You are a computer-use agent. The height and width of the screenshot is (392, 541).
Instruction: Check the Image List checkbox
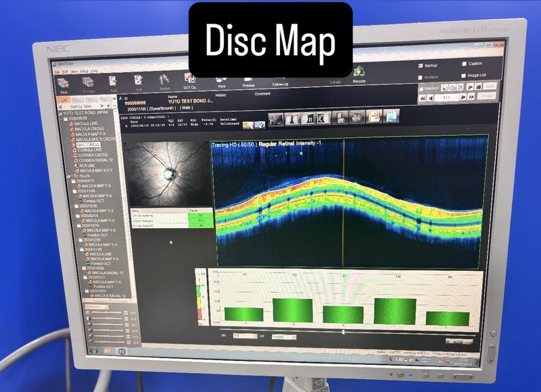(463, 76)
